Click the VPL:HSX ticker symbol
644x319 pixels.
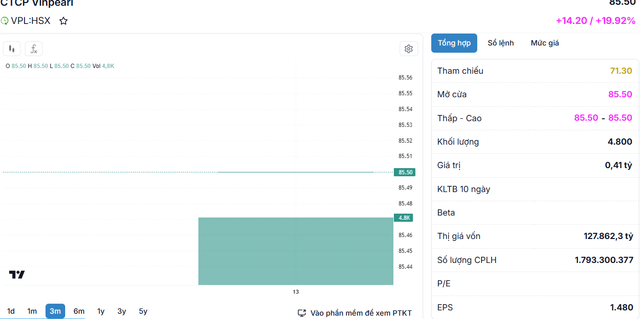31,21
